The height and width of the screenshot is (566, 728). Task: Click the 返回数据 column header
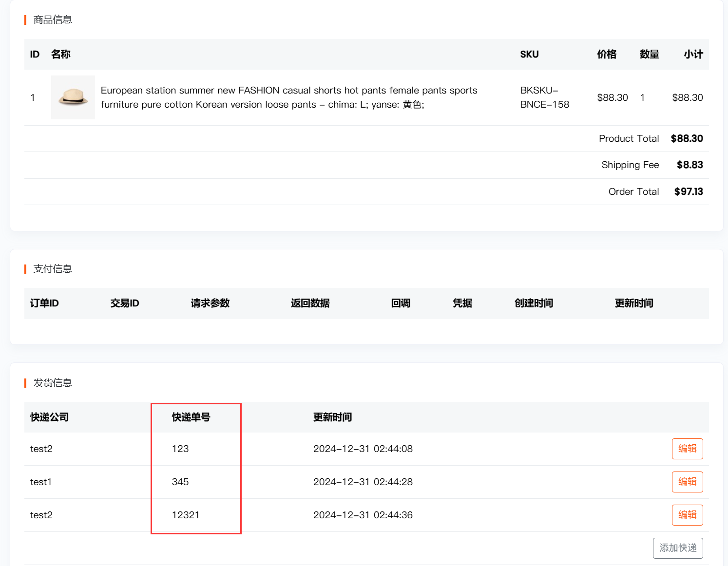click(310, 303)
